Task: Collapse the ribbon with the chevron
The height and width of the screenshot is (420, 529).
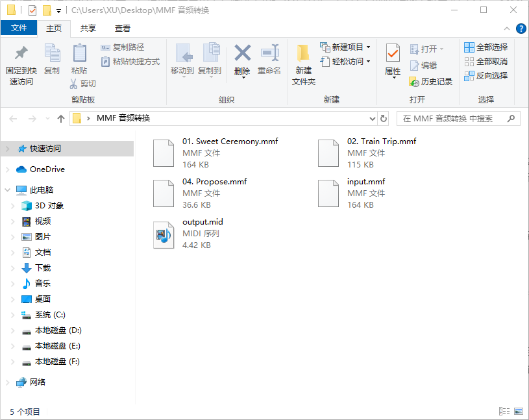Action: [506, 28]
